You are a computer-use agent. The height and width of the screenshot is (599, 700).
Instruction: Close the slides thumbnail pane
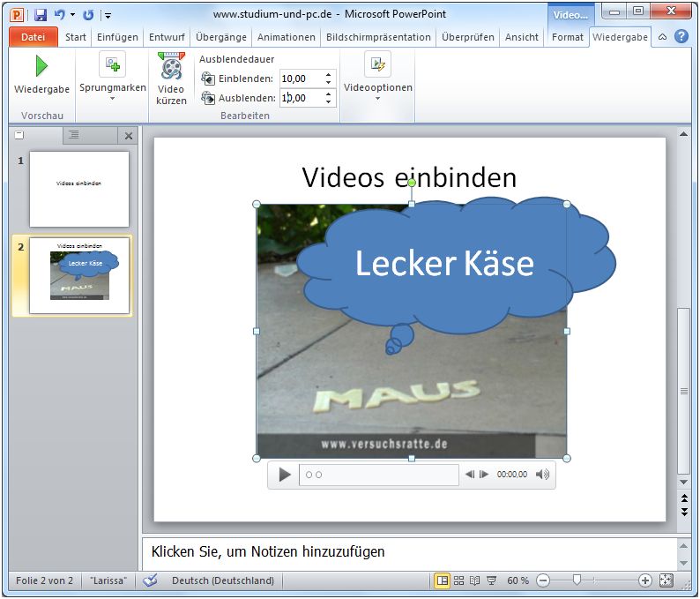pyautogui.click(x=129, y=136)
